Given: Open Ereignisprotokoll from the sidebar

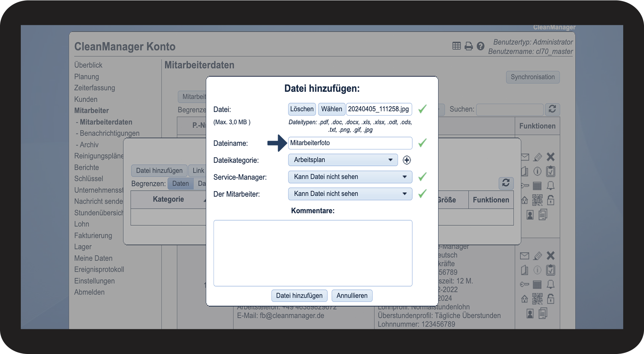Looking at the screenshot, I should [x=99, y=269].
